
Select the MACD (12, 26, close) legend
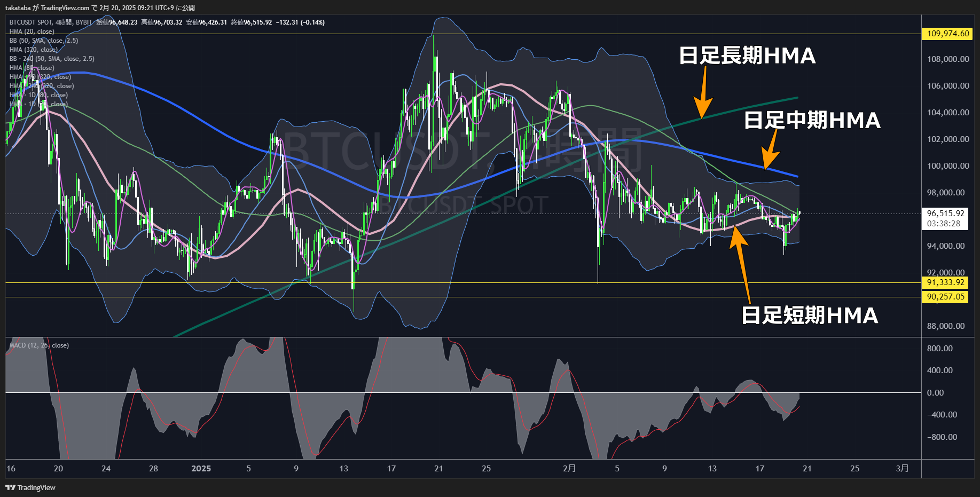39,345
